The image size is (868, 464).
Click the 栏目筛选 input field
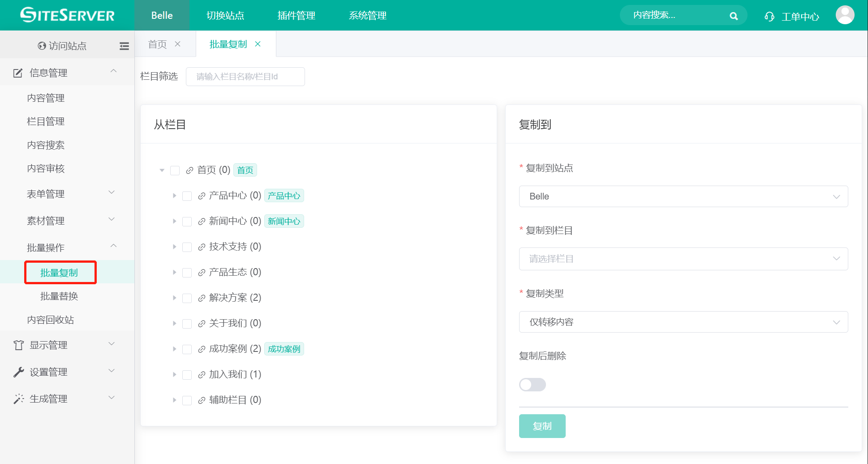[245, 77]
